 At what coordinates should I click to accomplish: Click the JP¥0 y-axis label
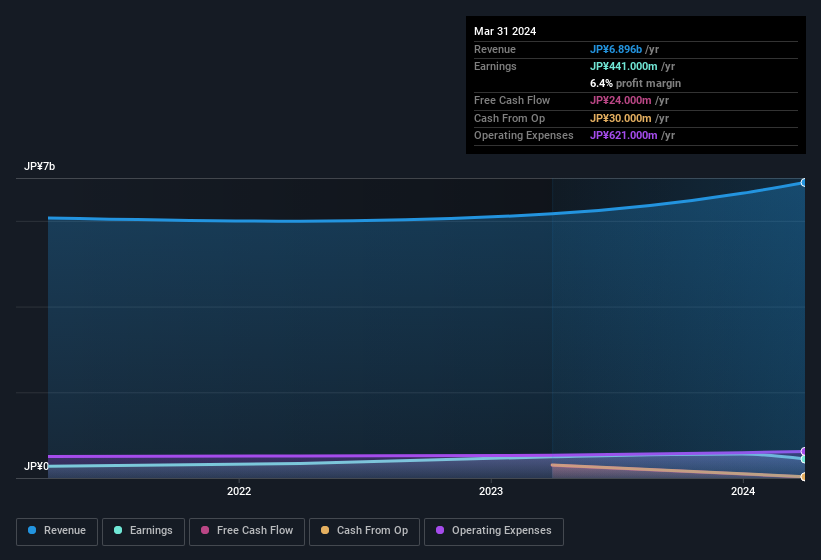click(x=36, y=466)
